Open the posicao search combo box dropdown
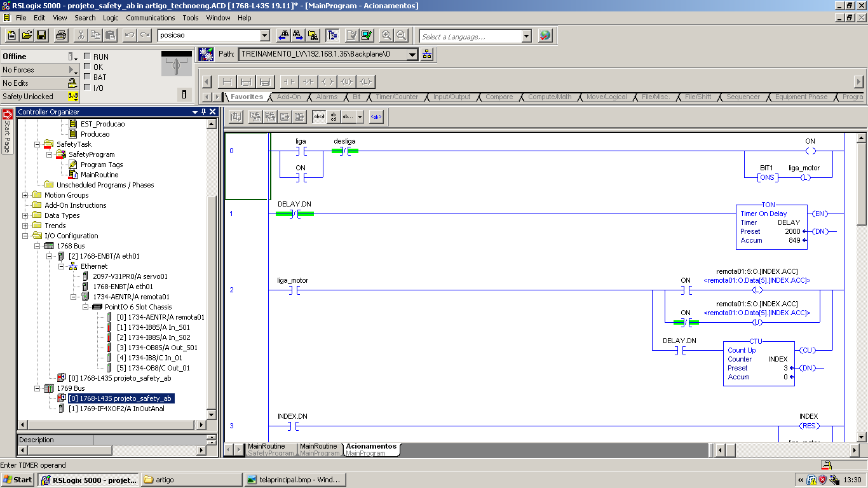 265,36
